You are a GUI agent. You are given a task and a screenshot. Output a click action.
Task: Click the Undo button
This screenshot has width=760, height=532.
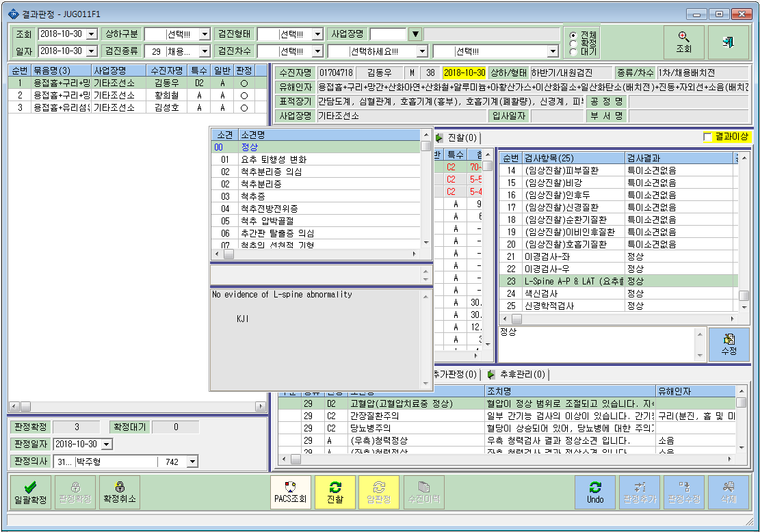pyautogui.click(x=594, y=492)
